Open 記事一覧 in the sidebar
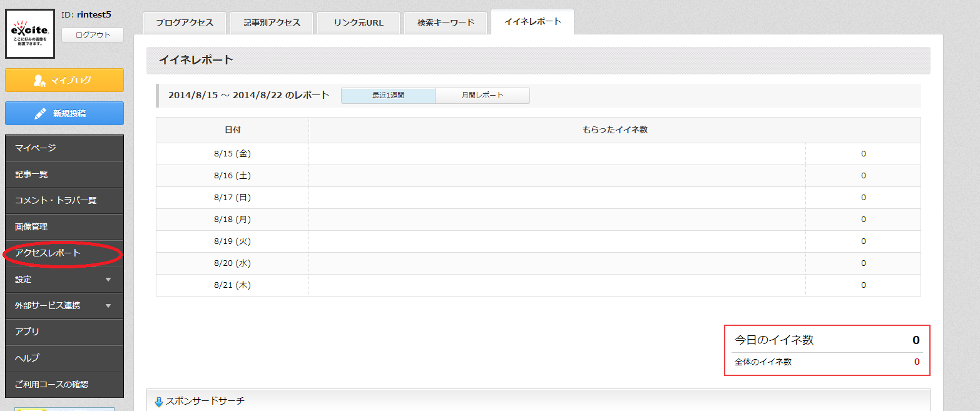This screenshot has height=411, width=980. pos(64,174)
